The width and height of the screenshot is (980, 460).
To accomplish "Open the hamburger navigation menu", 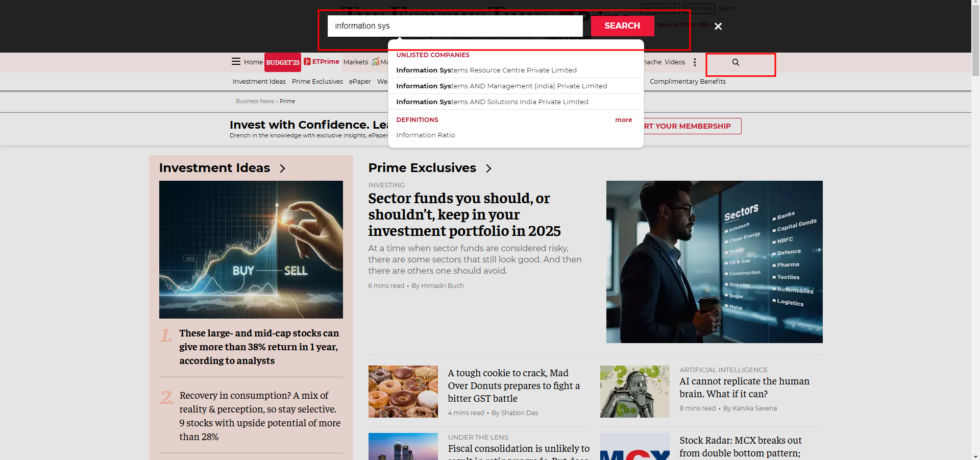I will click(x=236, y=62).
